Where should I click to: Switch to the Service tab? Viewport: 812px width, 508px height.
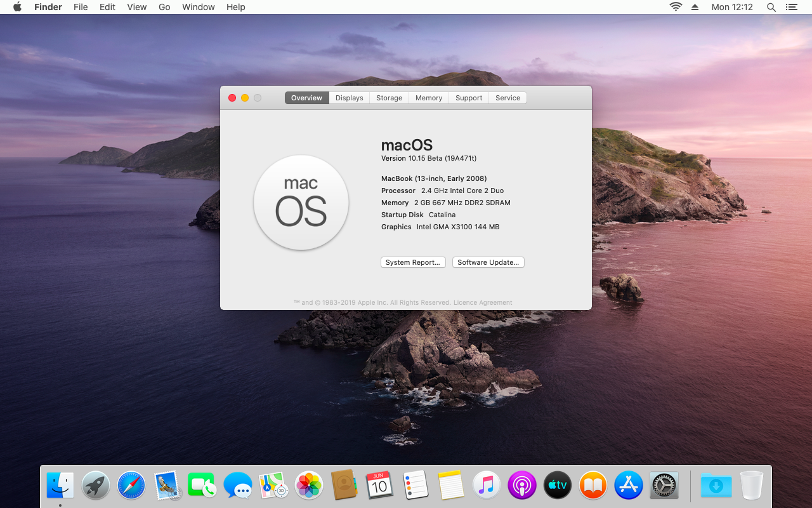[x=508, y=98]
